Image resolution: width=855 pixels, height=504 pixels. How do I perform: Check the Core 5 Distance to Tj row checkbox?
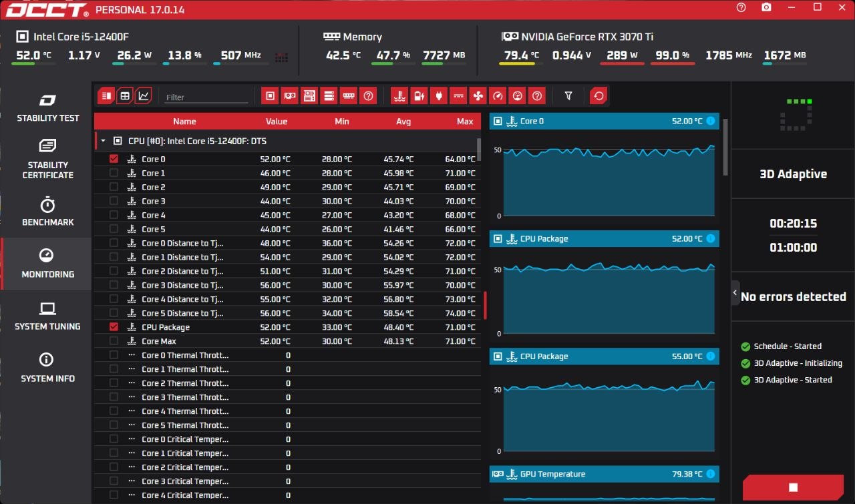point(114,313)
